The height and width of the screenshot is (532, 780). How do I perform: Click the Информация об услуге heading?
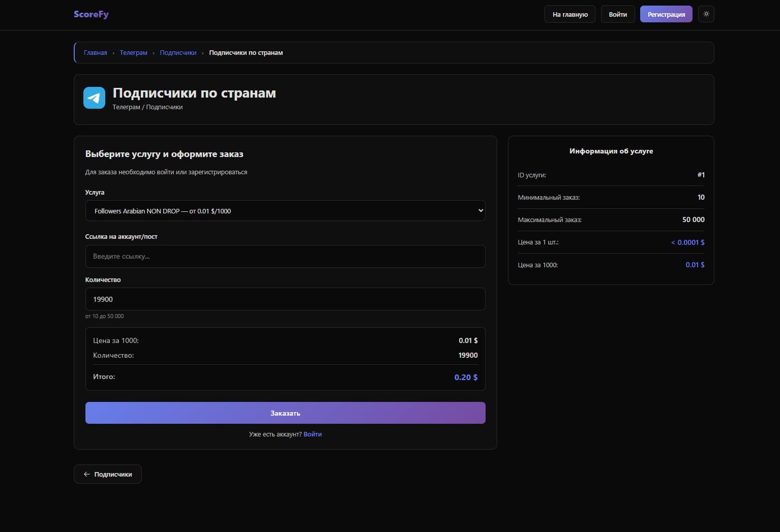pos(611,151)
